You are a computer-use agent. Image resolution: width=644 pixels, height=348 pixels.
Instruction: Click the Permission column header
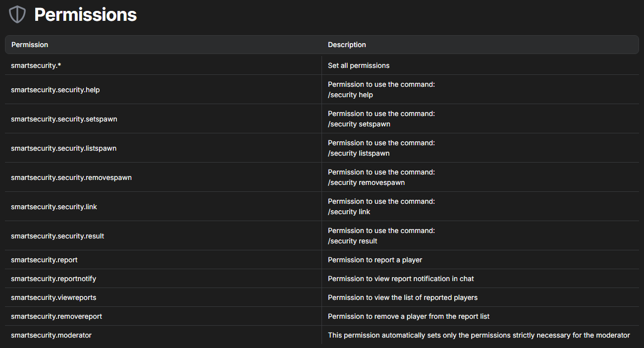30,45
